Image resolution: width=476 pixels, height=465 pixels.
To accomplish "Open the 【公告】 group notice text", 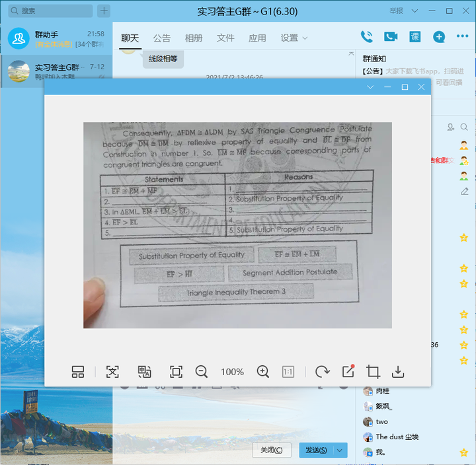I will tap(413, 71).
